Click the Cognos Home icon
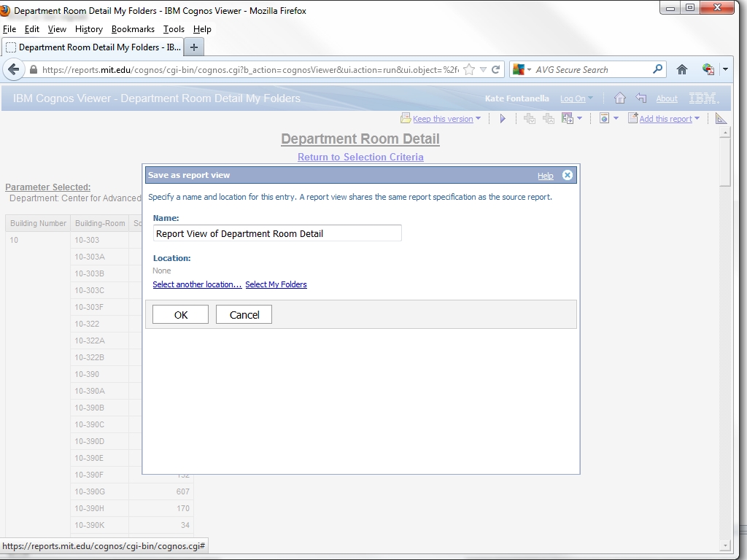Viewport: 747px width, 560px height. tap(619, 98)
